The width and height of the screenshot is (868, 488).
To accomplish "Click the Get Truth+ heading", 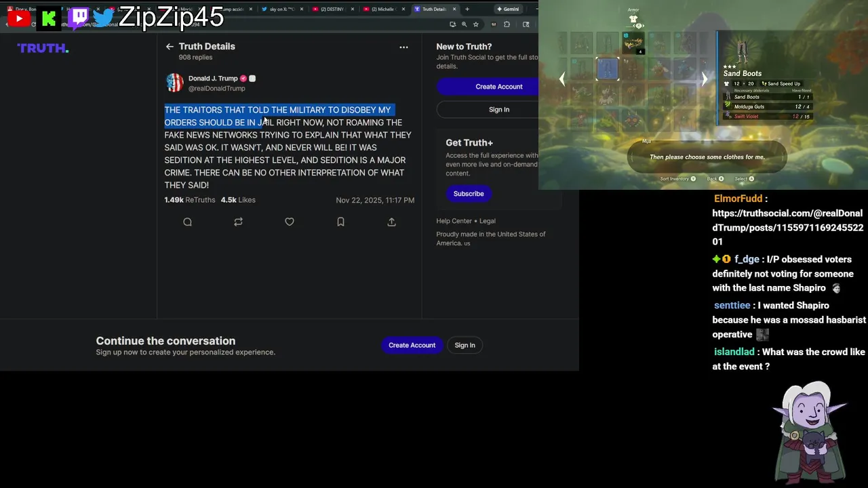I will pos(469,143).
